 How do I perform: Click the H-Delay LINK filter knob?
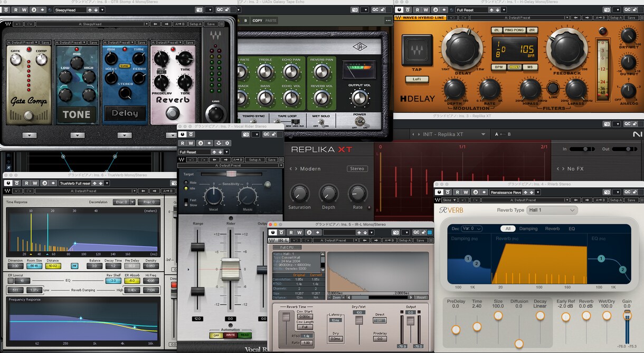point(553,88)
